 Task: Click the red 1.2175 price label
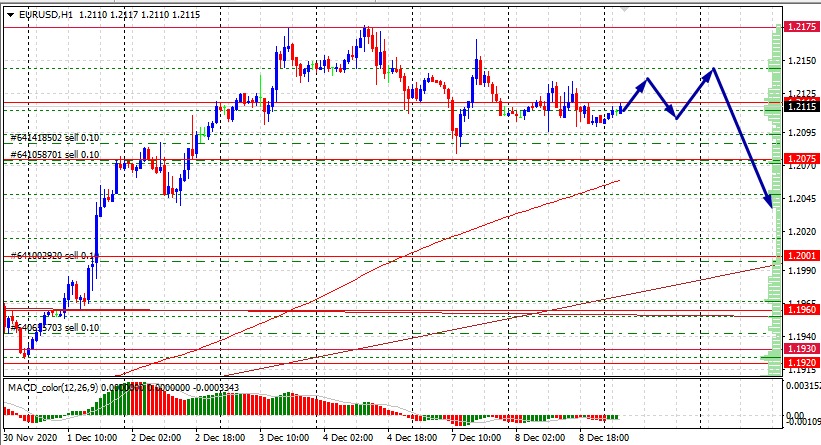[799, 28]
